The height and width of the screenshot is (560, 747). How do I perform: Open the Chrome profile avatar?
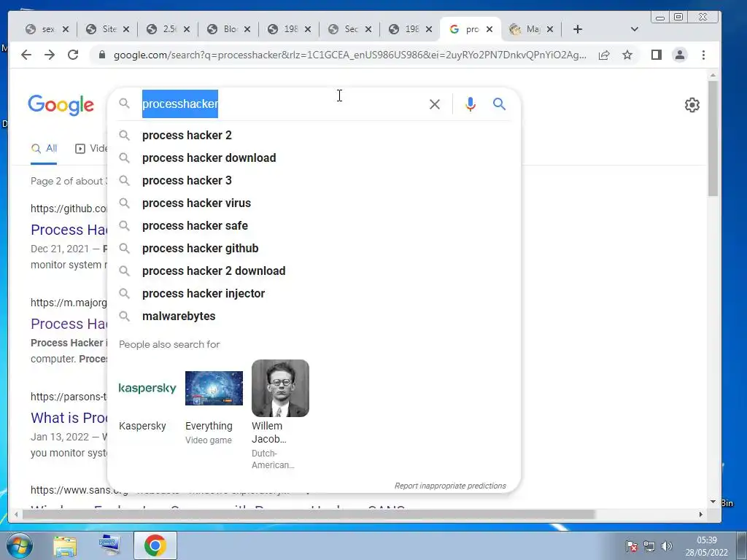680,55
